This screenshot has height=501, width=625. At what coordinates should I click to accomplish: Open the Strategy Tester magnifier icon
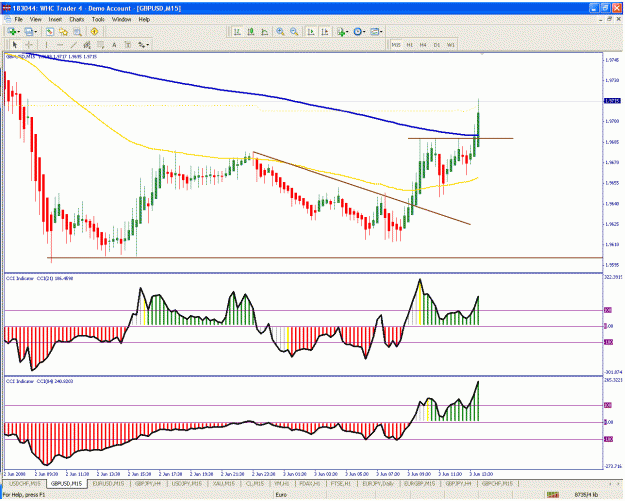coord(77,31)
